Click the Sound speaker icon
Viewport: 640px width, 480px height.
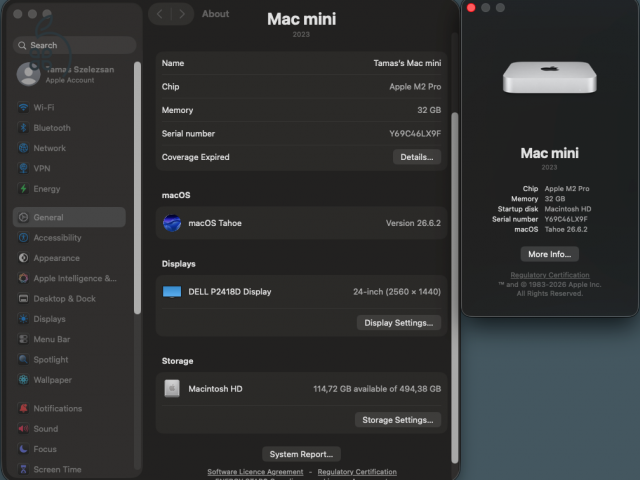(23, 429)
